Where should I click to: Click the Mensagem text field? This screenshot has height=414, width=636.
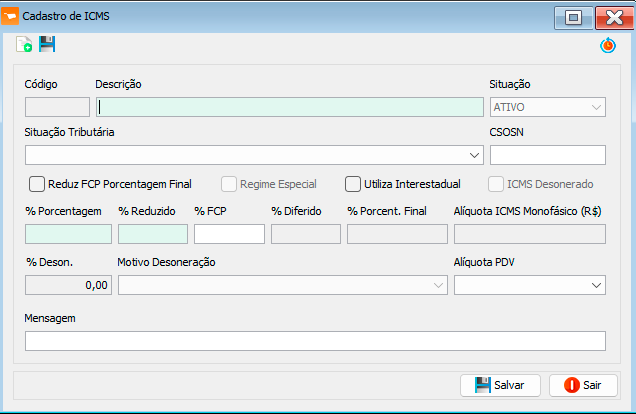tap(315, 341)
